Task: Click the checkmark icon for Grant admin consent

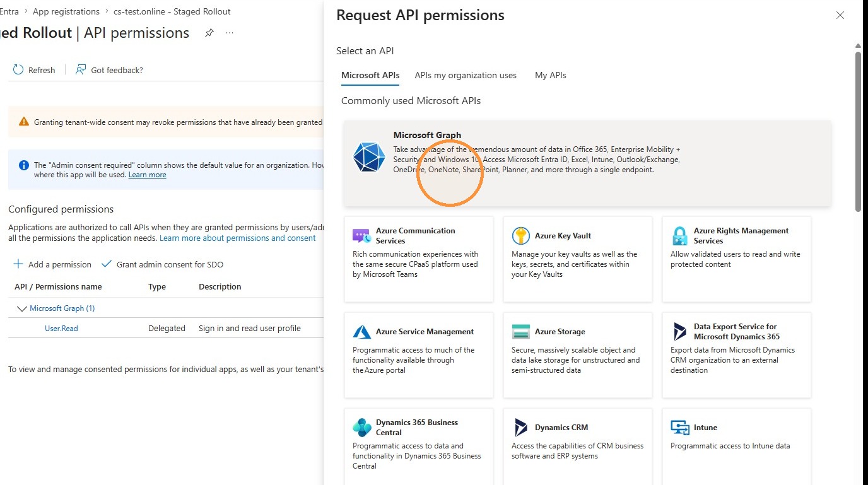Action: pos(106,264)
